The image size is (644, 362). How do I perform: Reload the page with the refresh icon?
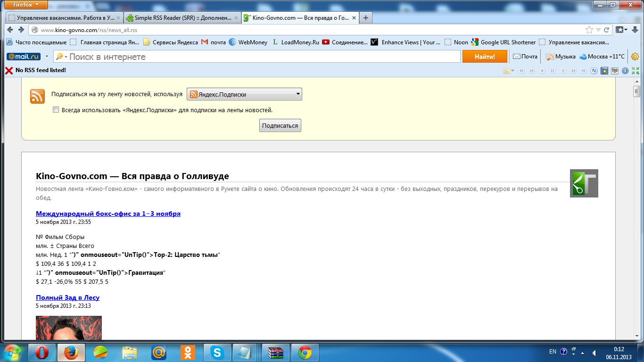(x=606, y=30)
